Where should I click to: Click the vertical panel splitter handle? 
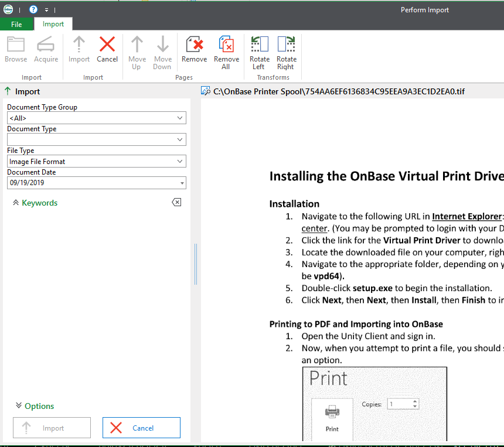point(196,264)
